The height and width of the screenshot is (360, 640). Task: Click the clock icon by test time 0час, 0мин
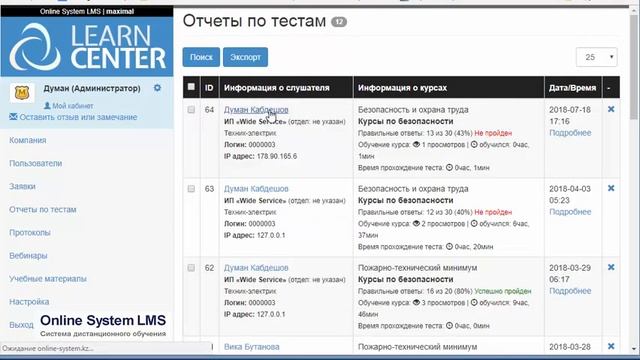(x=449, y=326)
